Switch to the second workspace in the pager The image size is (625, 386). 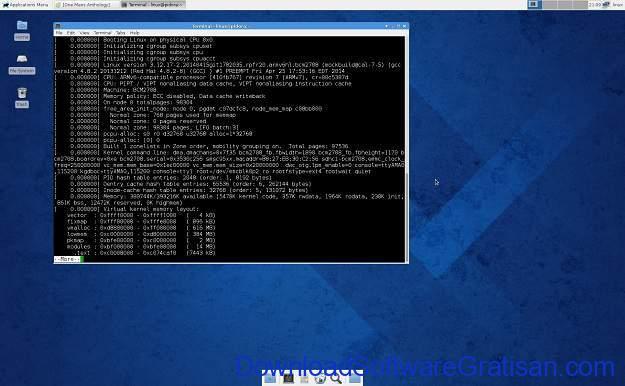point(550,4)
